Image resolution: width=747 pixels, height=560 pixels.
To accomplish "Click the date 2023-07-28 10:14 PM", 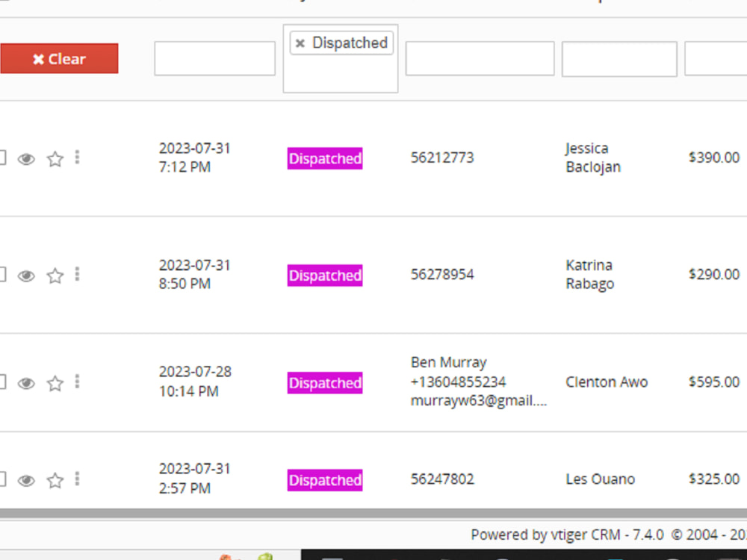I will pyautogui.click(x=195, y=382).
